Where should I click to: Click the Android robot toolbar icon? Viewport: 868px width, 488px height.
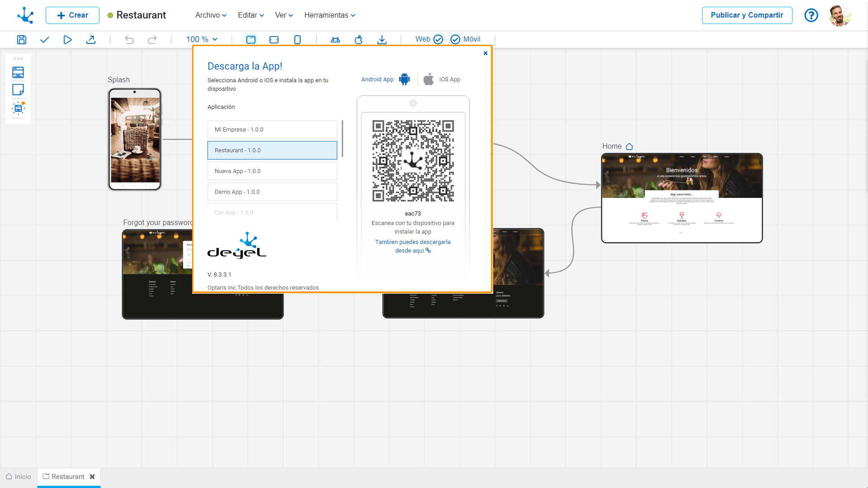click(335, 40)
